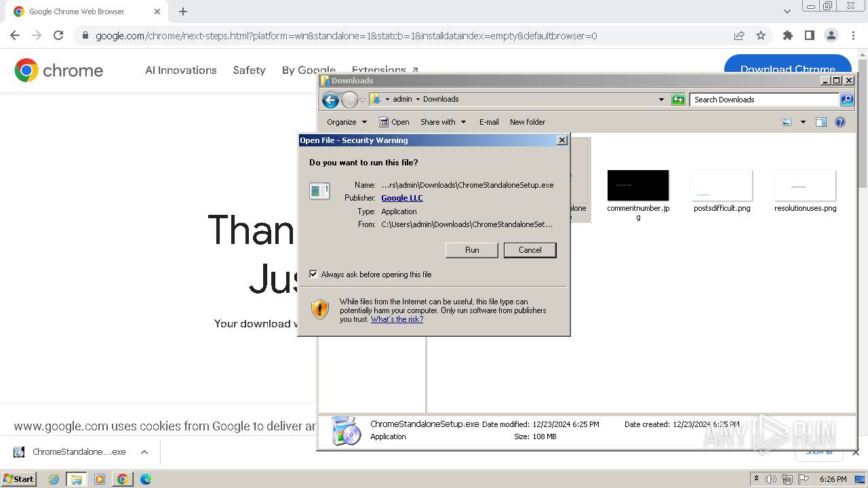The height and width of the screenshot is (488, 868).
Task: Open File Explorer from the taskbar
Action: click(77, 479)
